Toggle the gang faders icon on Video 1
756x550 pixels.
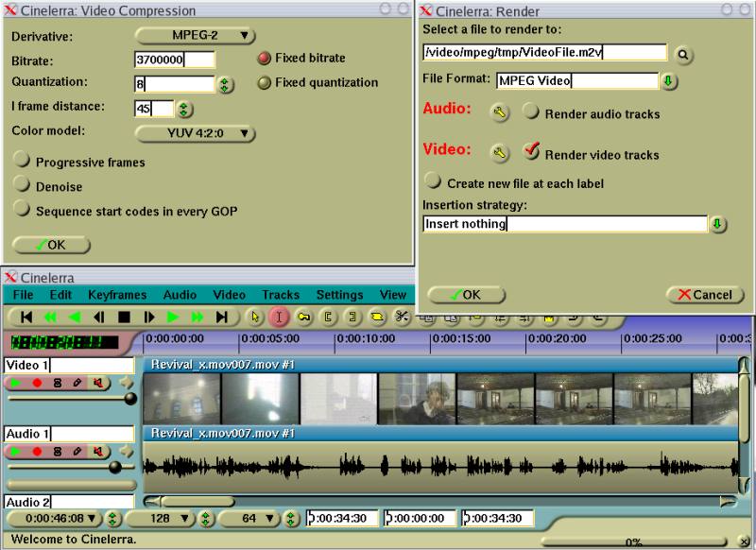point(58,383)
